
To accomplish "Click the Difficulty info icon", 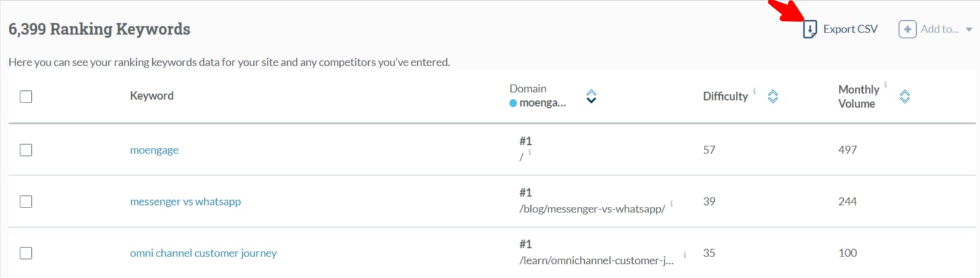I will click(x=754, y=91).
